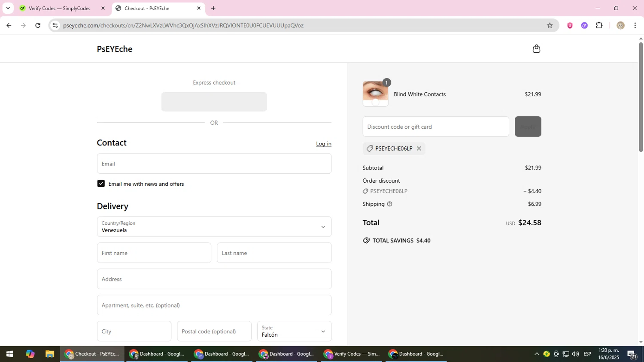The image size is (644, 362).
Task: Open the tab search dropdown arrow
Action: (x=8, y=8)
